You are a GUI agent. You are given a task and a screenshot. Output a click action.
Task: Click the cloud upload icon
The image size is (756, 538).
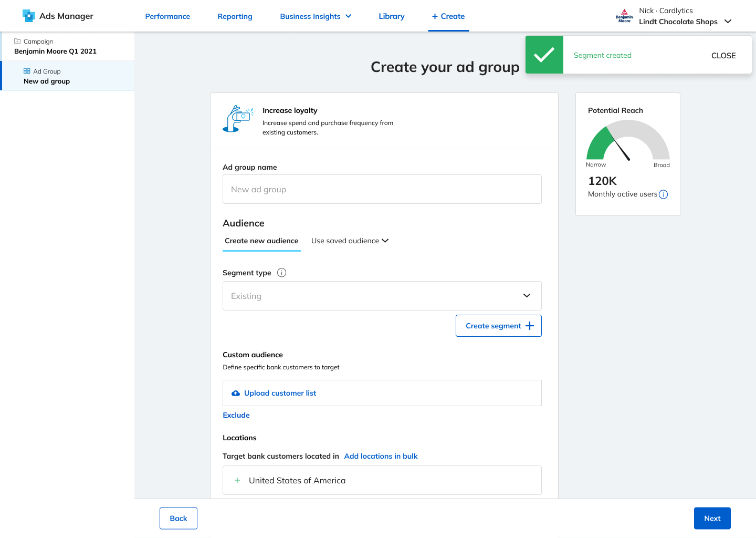[x=236, y=393]
